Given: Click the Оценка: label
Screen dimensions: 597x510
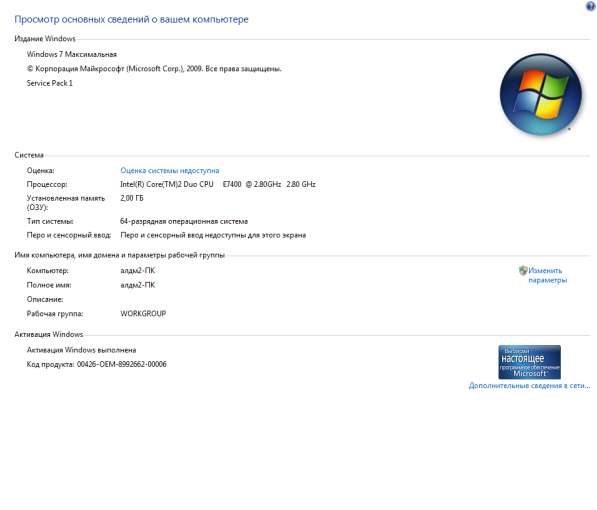Looking at the screenshot, I should pos(40,170).
